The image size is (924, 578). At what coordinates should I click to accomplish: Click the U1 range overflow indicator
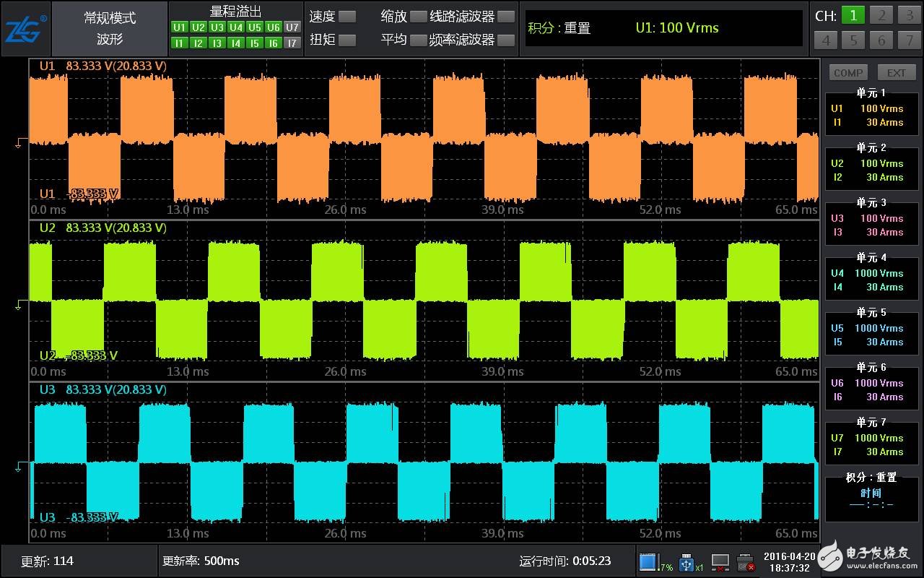pyautogui.click(x=179, y=27)
